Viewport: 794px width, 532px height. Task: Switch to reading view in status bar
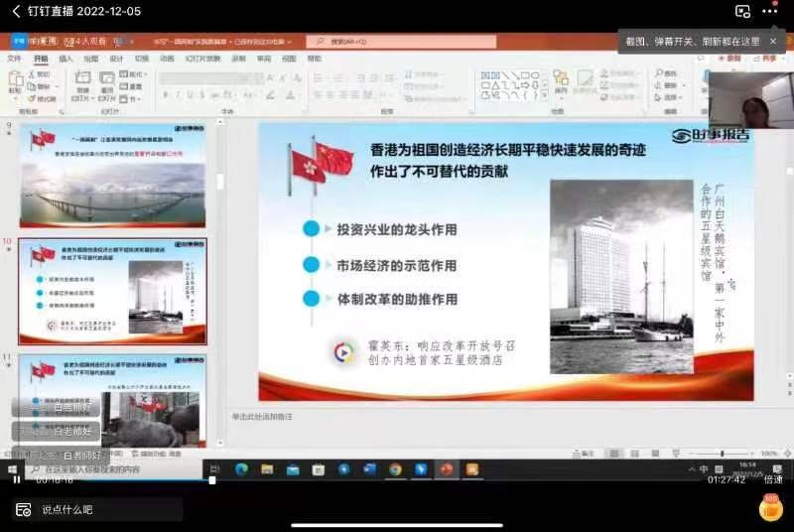pos(655,454)
